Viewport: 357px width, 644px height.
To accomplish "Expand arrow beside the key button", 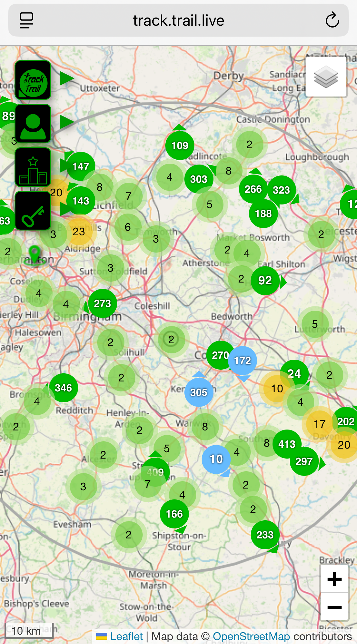I will click(64, 209).
